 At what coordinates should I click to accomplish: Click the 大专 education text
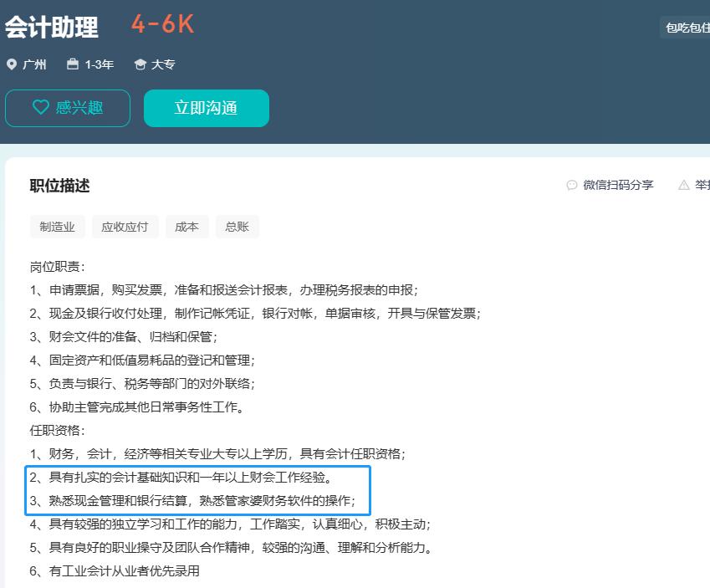(x=163, y=64)
